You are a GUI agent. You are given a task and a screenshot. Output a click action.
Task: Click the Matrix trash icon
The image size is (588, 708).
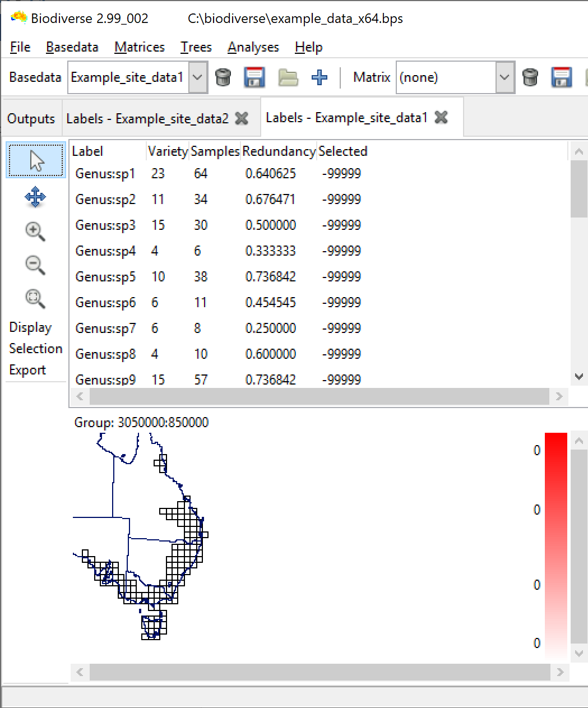[x=530, y=77]
